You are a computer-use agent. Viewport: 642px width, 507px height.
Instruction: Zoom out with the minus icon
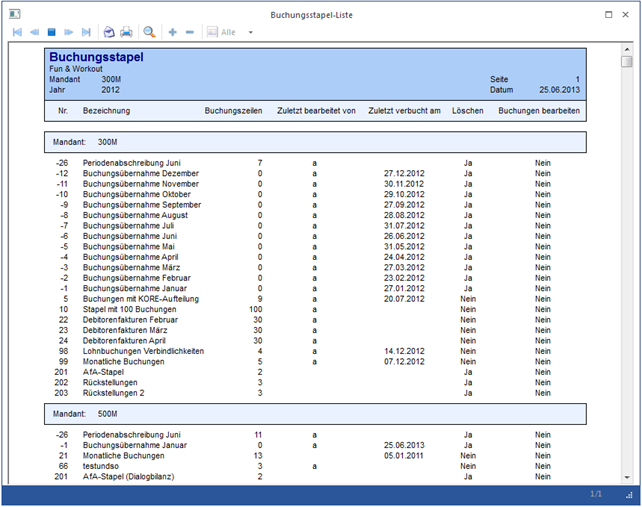click(190, 32)
